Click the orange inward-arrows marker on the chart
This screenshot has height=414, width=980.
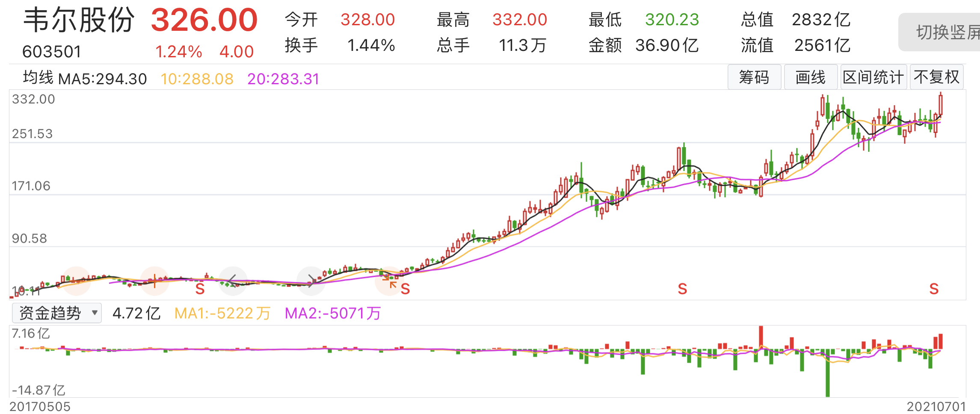389,281
